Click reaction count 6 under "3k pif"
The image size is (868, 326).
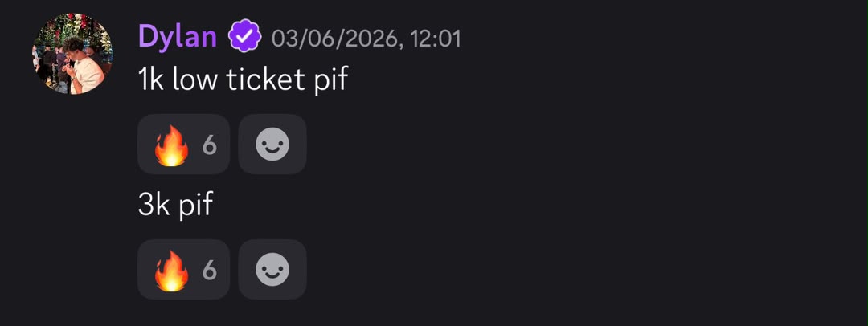pos(209,271)
